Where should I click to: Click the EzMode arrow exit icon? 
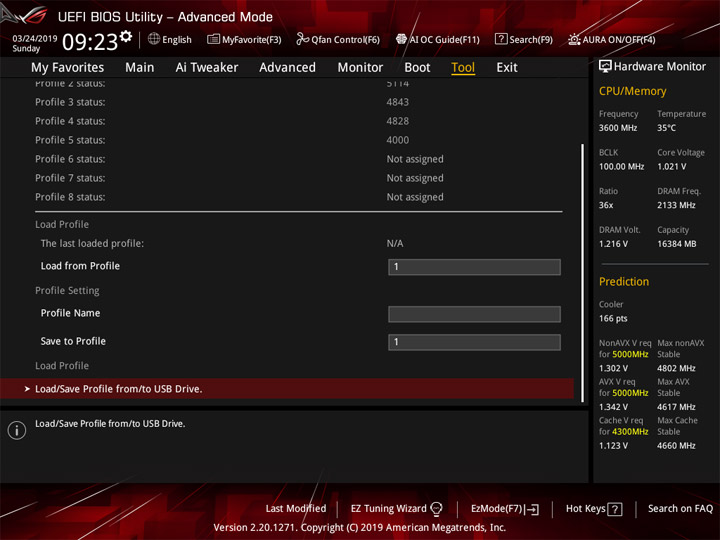532,509
